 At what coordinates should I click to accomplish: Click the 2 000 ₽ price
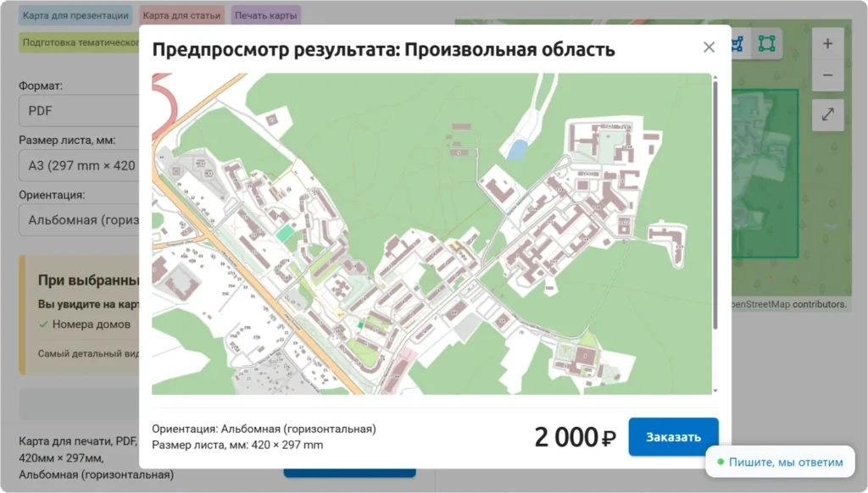(575, 437)
